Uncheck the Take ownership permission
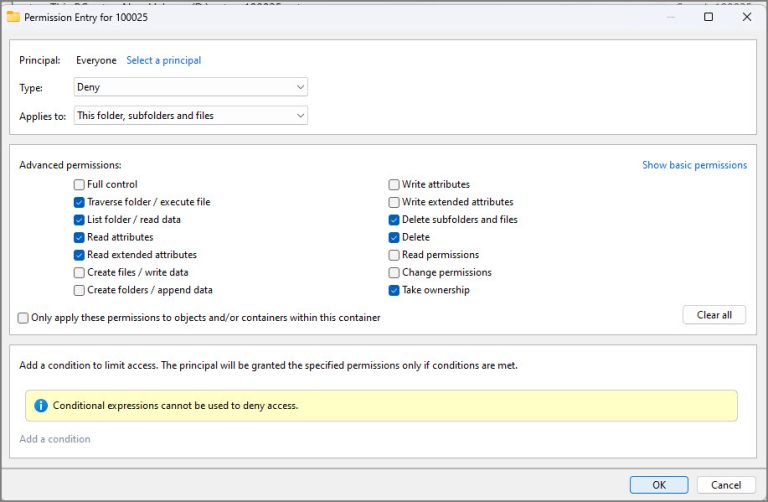768x502 pixels. pos(394,290)
